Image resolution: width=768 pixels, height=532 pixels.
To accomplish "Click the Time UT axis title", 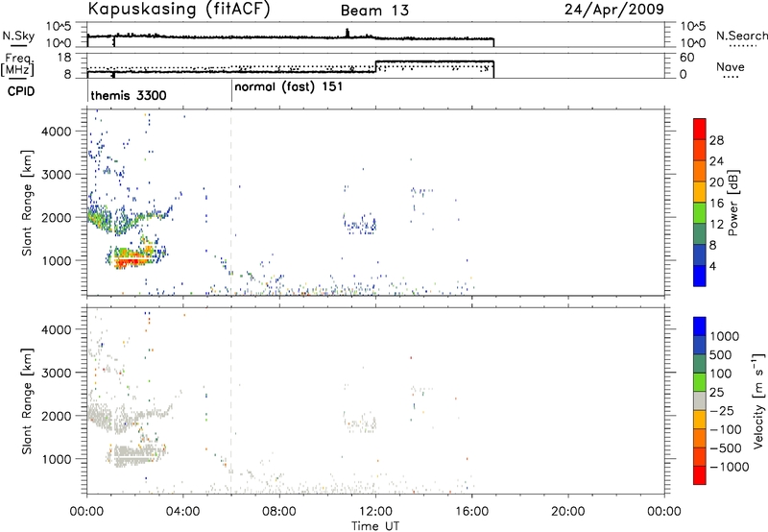I will click(x=375, y=526).
